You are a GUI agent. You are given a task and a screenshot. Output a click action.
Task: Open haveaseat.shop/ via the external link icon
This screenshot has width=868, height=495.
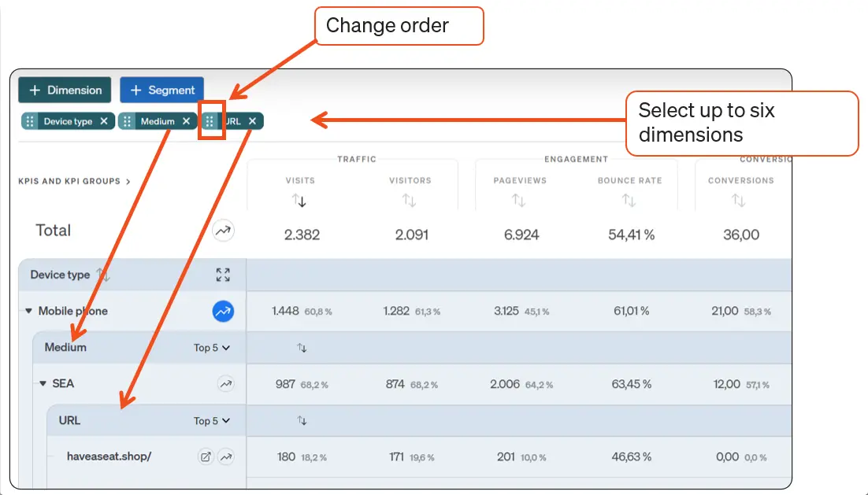coord(206,456)
